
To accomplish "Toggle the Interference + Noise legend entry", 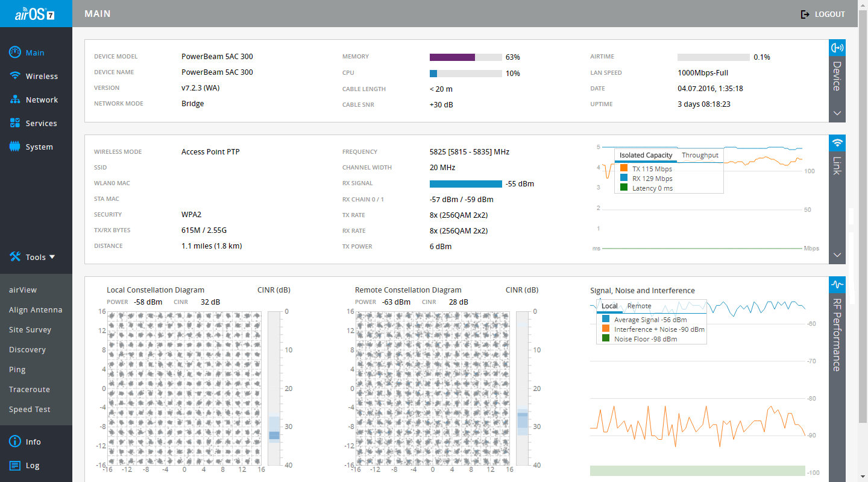I will pyautogui.click(x=653, y=329).
